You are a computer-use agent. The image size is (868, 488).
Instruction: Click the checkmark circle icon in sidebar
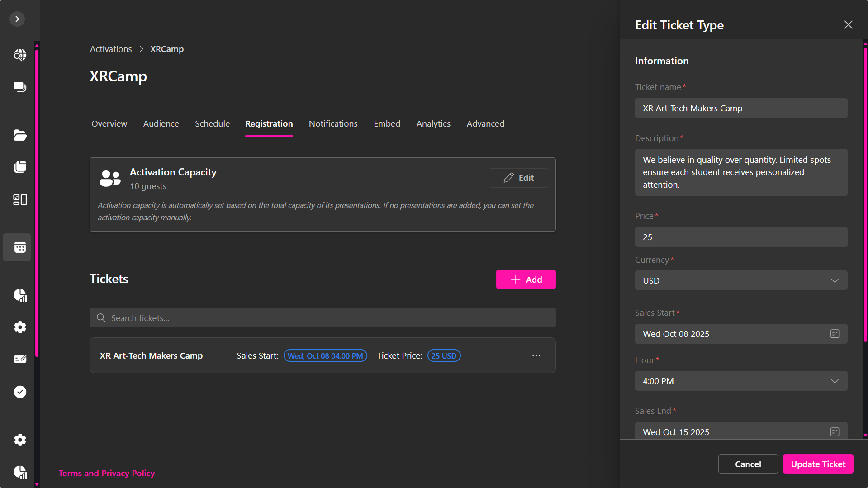point(20,392)
